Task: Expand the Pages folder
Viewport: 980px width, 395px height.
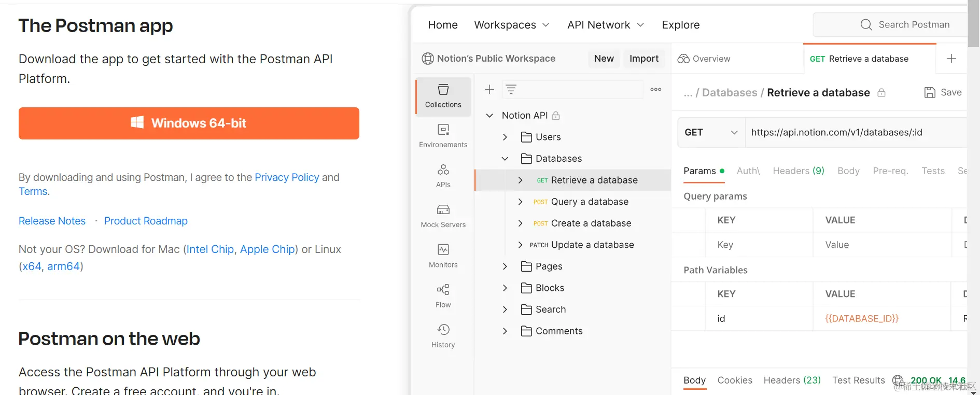Action: click(505, 266)
